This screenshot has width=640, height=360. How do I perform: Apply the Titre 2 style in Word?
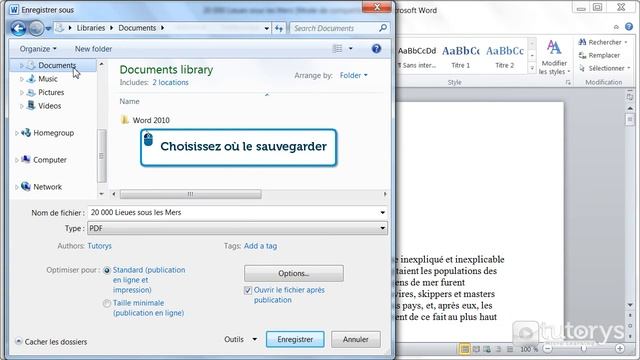[x=504, y=56]
